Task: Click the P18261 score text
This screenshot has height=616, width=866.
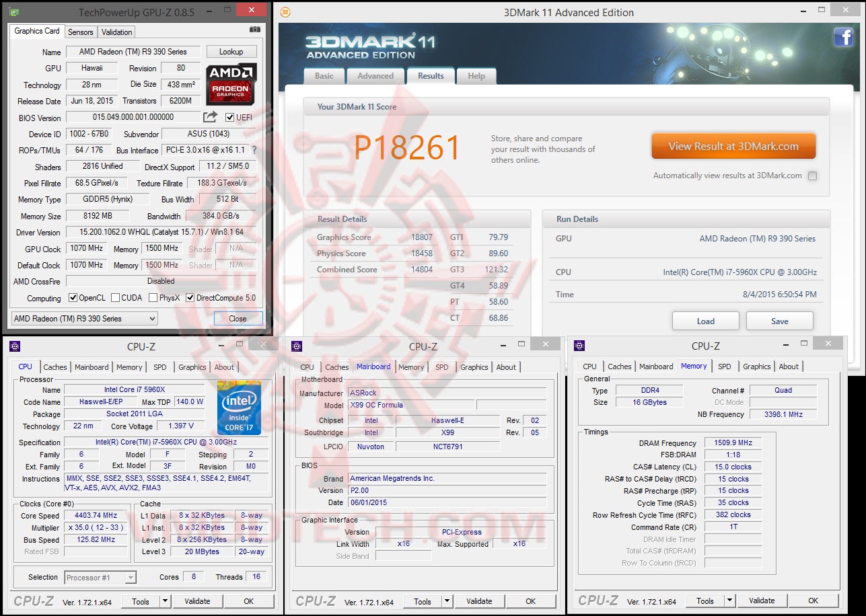Action: [x=407, y=148]
